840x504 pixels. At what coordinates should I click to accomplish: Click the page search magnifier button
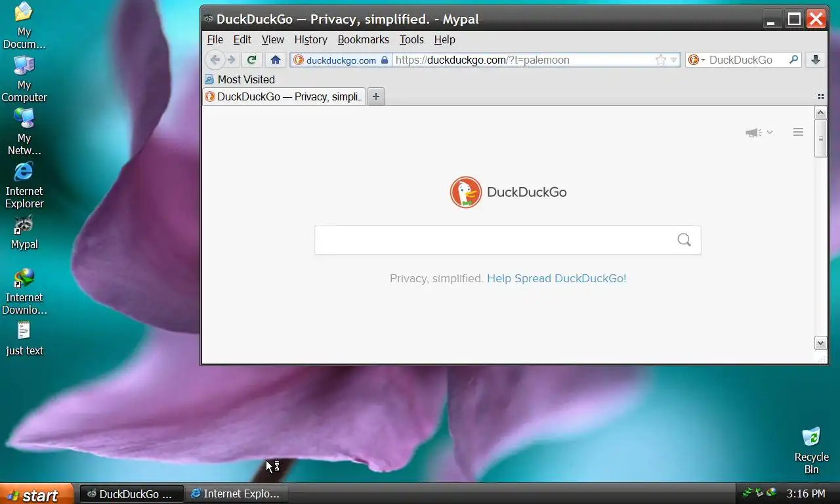click(684, 240)
